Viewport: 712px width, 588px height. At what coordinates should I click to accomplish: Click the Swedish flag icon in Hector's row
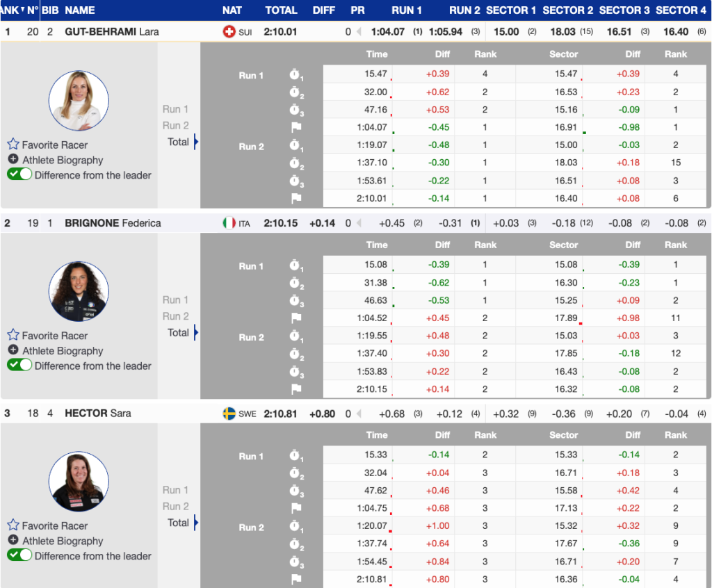coord(229,414)
